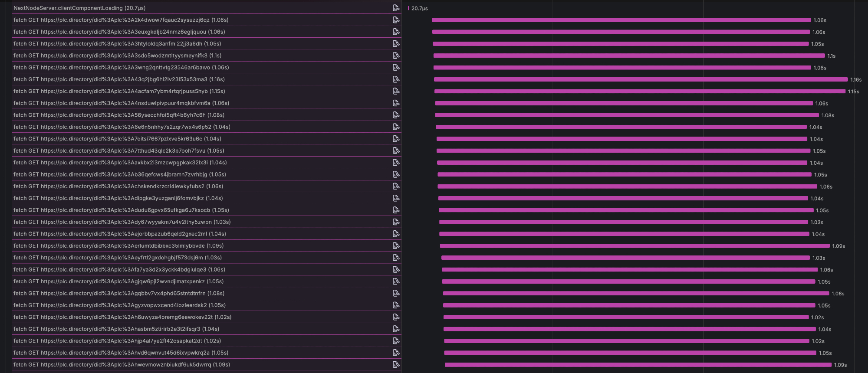Screen dimensions: 868x373
Task: View logs for the h6uwyza4oremg6eewokev22t fetch
Action: point(396,317)
